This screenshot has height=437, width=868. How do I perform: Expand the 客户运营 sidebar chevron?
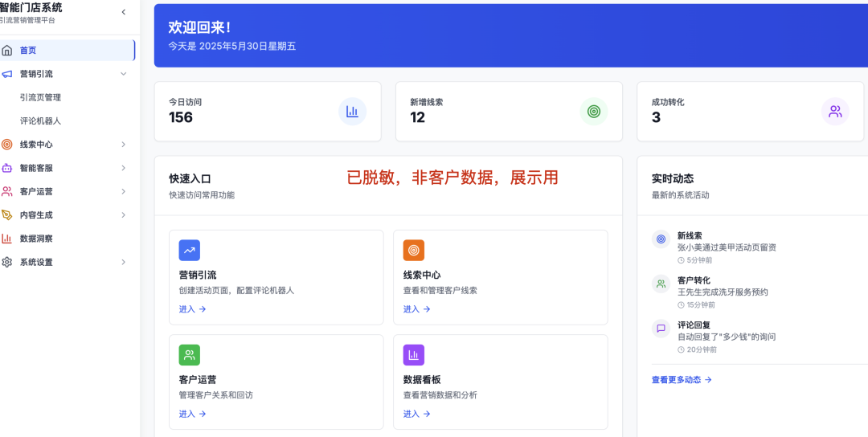pyautogui.click(x=124, y=191)
